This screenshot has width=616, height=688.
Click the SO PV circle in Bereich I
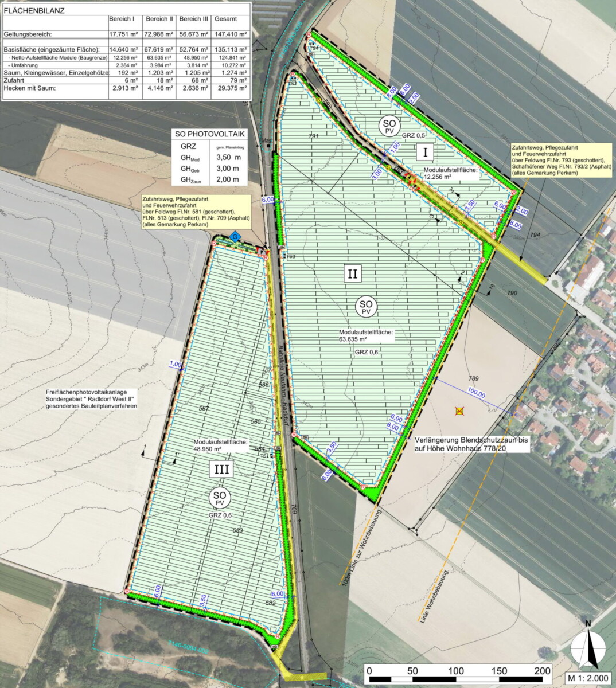(389, 126)
